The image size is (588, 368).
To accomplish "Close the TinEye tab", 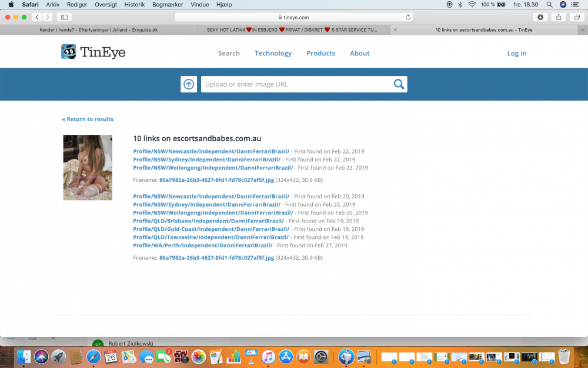I will [395, 30].
